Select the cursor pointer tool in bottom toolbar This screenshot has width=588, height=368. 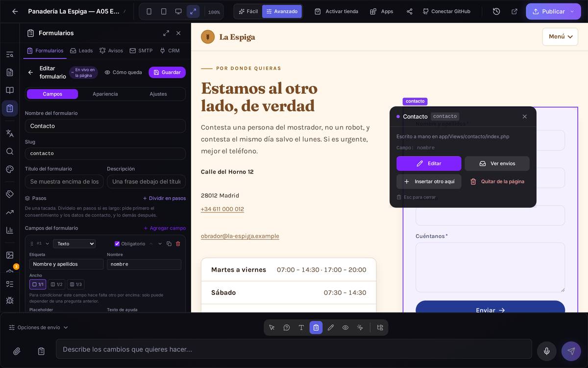tap(272, 327)
